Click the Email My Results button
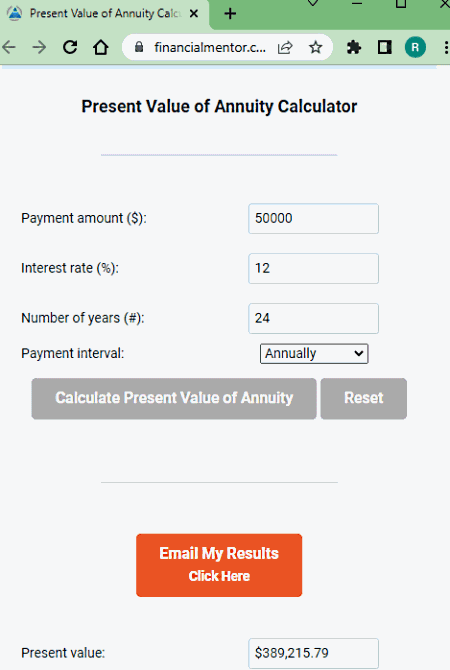The image size is (450, 670). click(x=219, y=565)
